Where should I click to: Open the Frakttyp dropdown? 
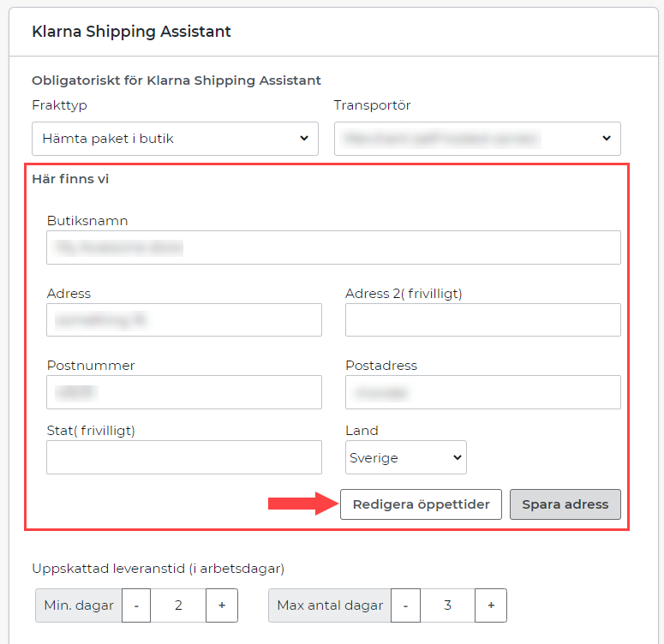[175, 138]
